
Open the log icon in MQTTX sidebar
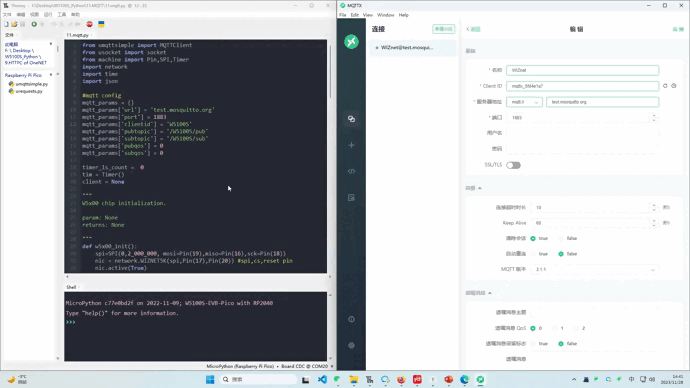click(x=351, y=198)
